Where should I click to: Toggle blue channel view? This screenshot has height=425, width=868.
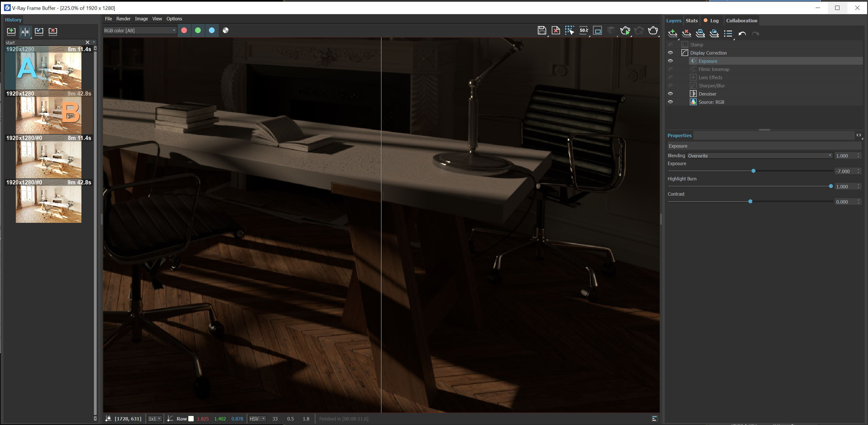pyautogui.click(x=211, y=30)
